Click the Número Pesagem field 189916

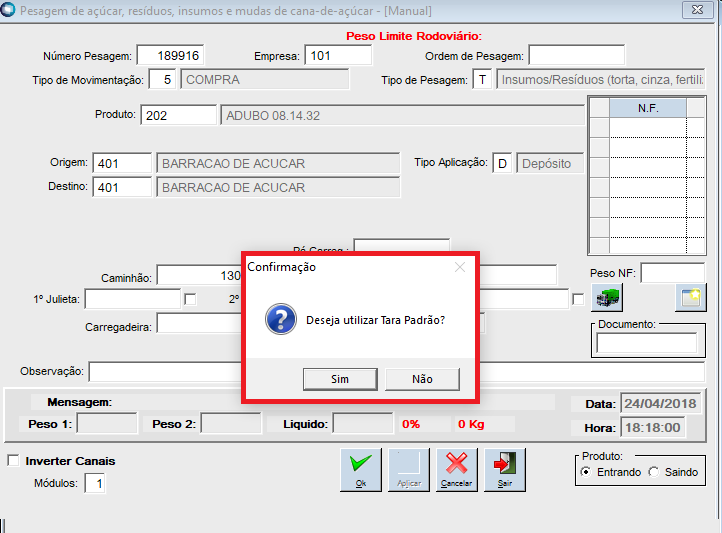[170, 56]
